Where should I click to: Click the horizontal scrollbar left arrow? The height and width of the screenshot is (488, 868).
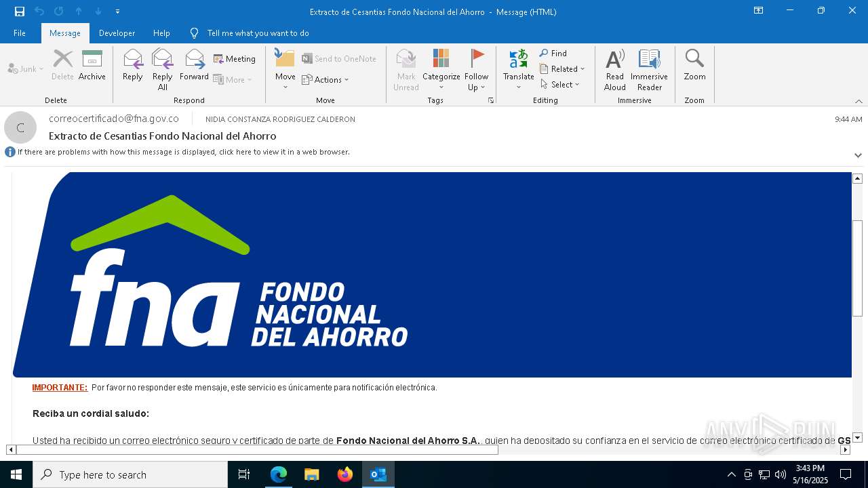[x=11, y=449]
